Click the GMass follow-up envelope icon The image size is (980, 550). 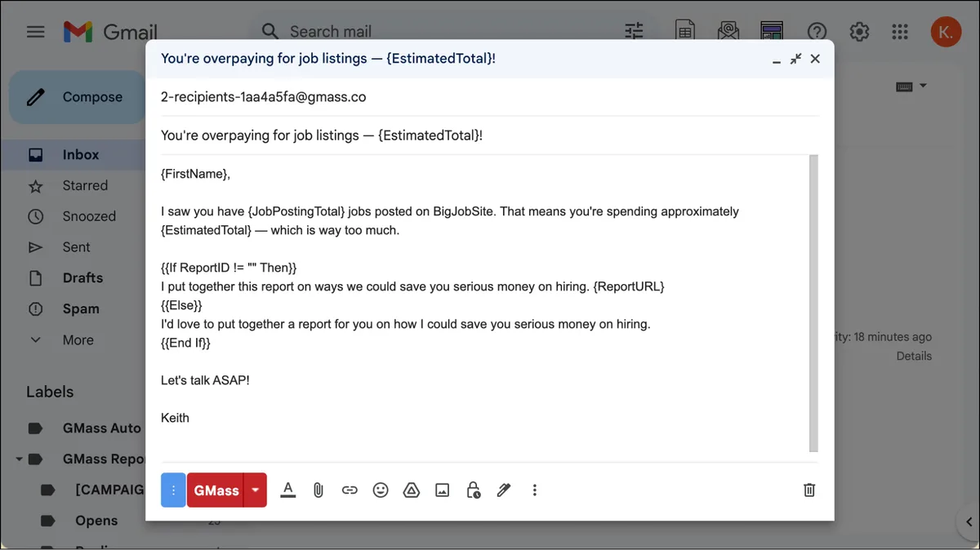tap(728, 32)
